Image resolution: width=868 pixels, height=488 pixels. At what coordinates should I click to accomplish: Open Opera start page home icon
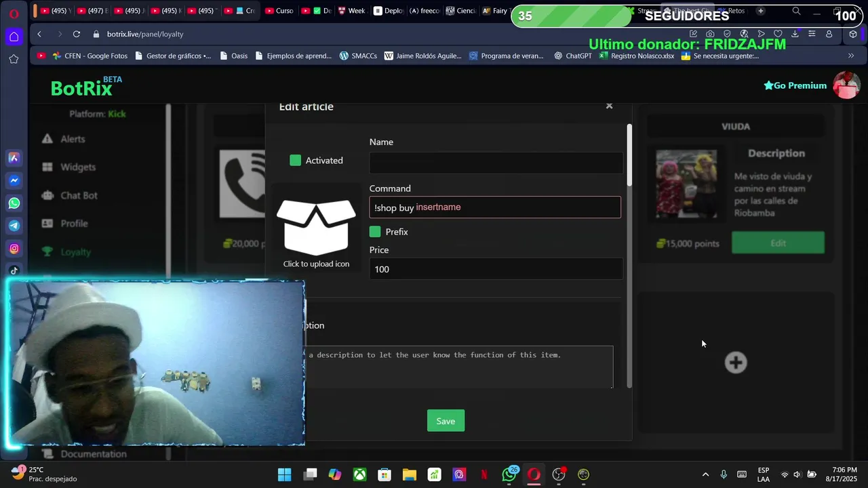pyautogui.click(x=14, y=37)
